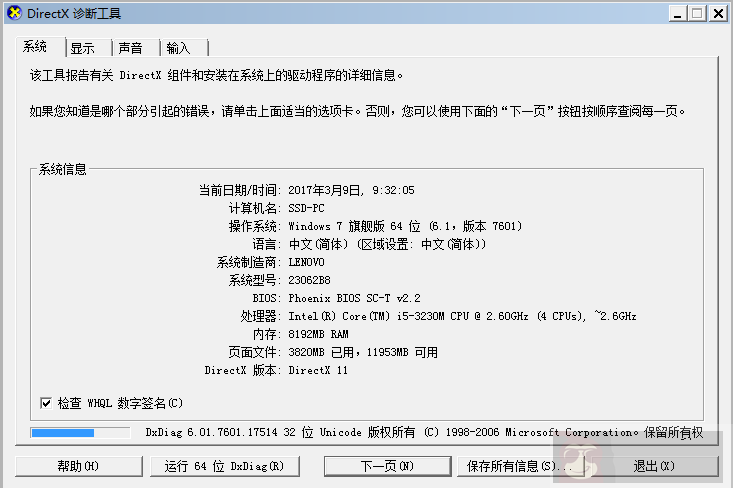Click the memory value 8192MB RAM
This screenshot has width=733, height=488.
point(318,334)
